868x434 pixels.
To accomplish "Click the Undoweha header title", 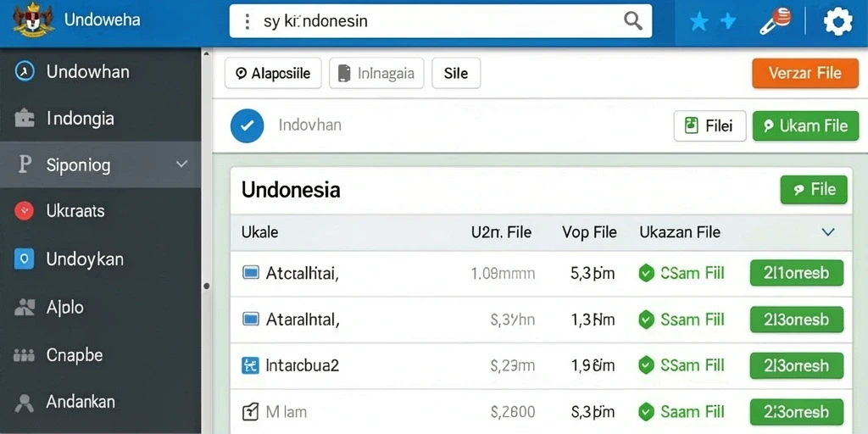I will [103, 20].
